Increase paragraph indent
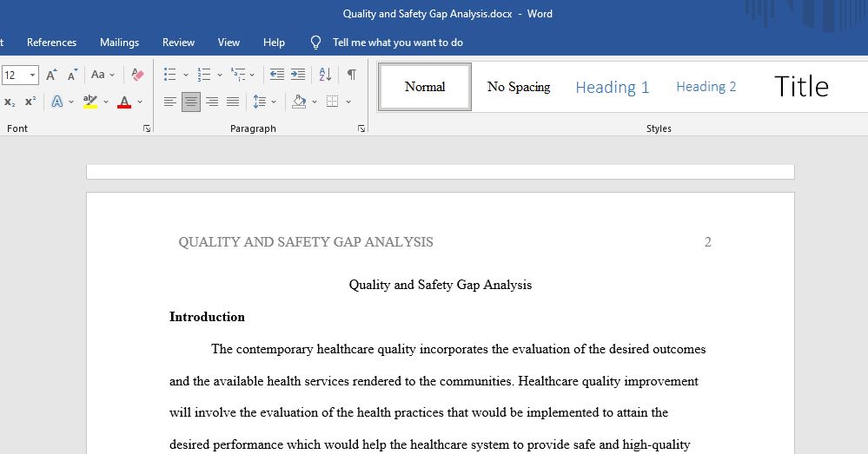The width and height of the screenshot is (868, 454). point(298,75)
